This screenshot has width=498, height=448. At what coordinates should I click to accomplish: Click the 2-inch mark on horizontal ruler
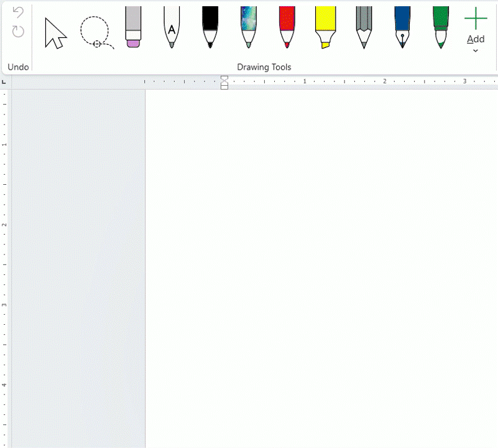coord(385,82)
